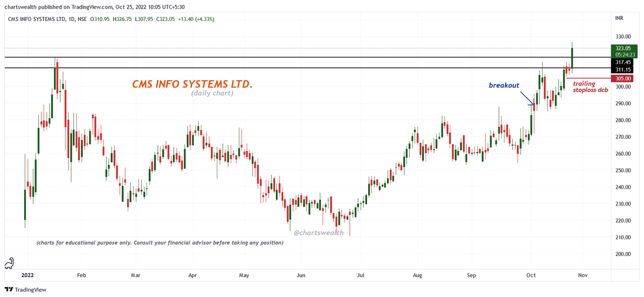644x297 pixels.
Task: Click the change value +13.40 (+4.33%)
Action: pyautogui.click(x=197, y=19)
